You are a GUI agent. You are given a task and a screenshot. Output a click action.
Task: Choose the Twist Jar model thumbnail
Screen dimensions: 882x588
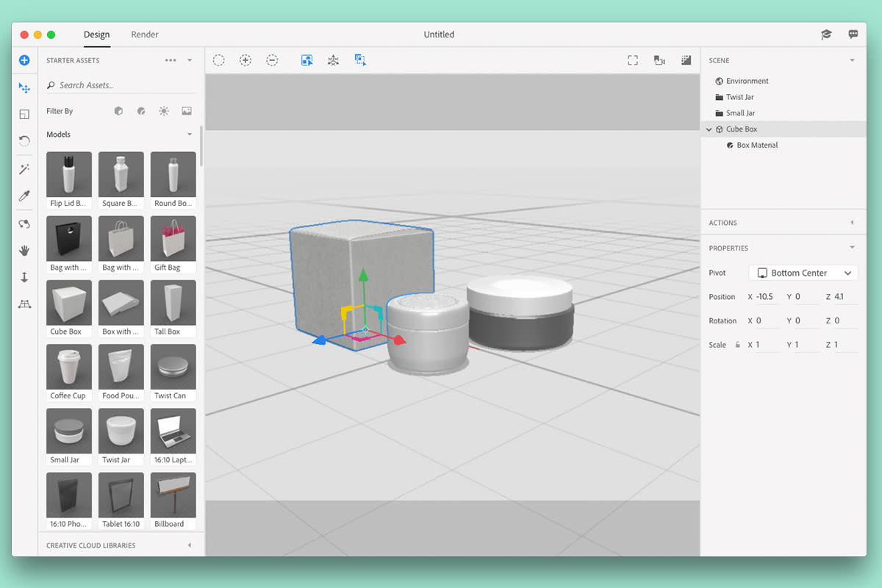tap(121, 431)
